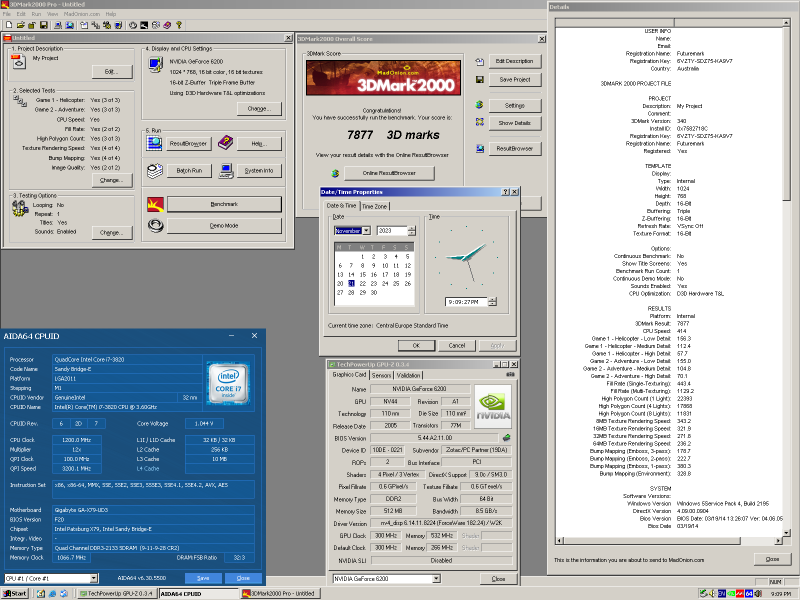Click the Demo Mode button
800x600 pixels.
pos(224,226)
